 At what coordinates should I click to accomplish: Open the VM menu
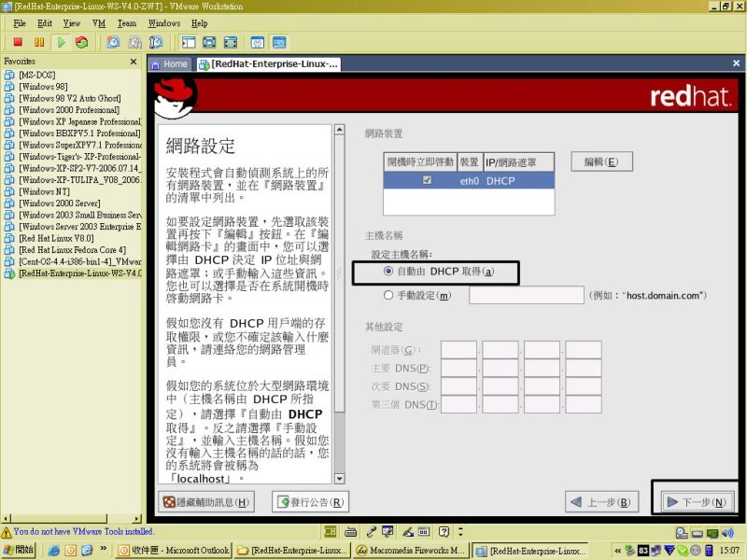(99, 23)
